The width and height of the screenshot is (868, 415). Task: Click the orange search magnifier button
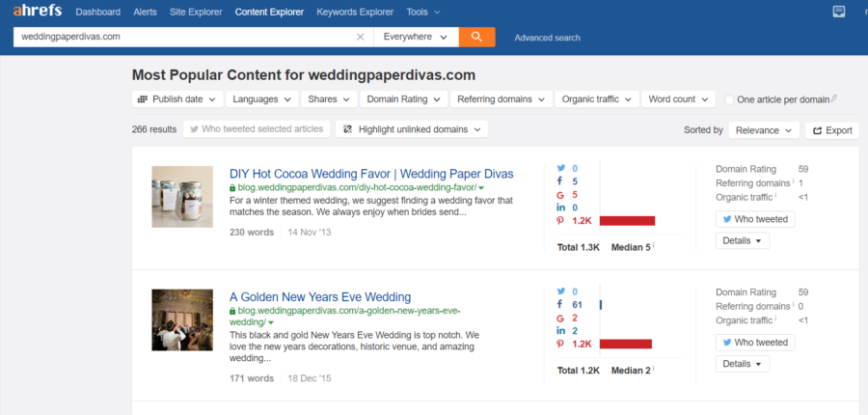click(476, 37)
